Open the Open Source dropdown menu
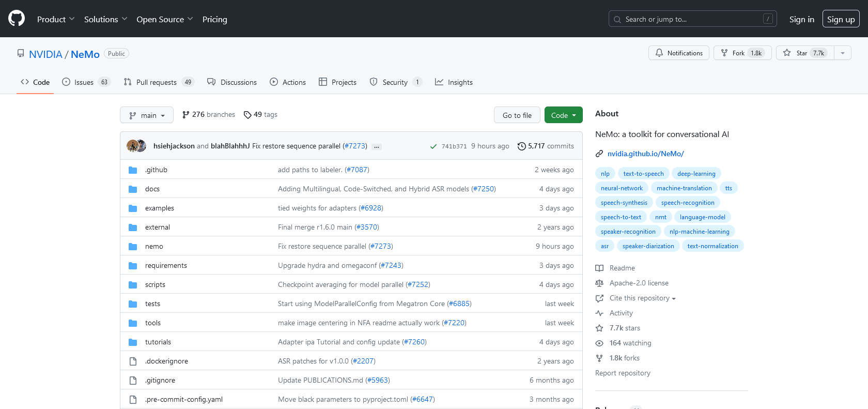This screenshot has width=868, height=409. (x=165, y=19)
